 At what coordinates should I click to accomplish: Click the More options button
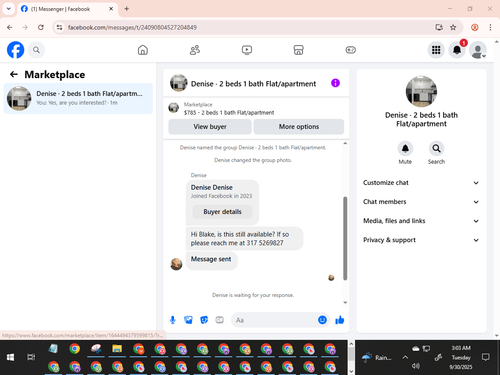[x=299, y=127]
